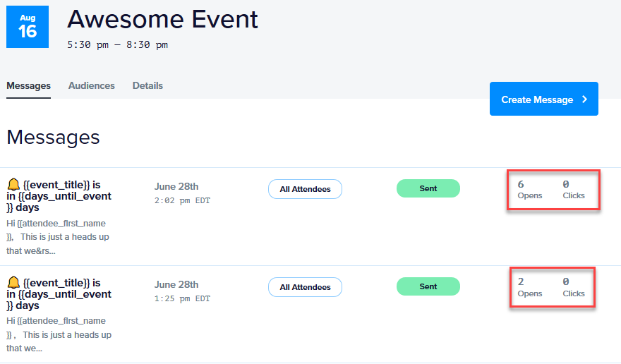The image size is (621, 364).
Task: Click the bell icon on second message
Action: (x=13, y=282)
